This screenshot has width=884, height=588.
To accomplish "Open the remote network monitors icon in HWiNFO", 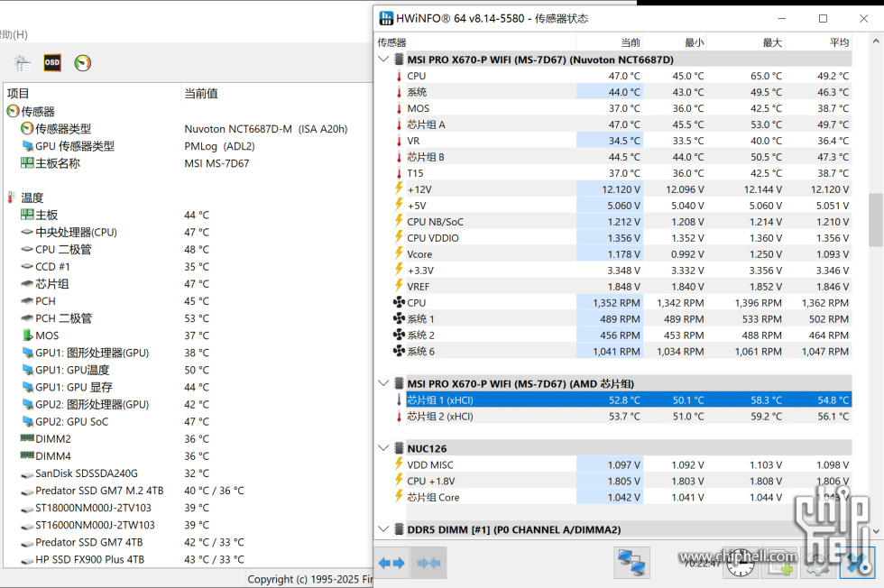I will coord(631,563).
